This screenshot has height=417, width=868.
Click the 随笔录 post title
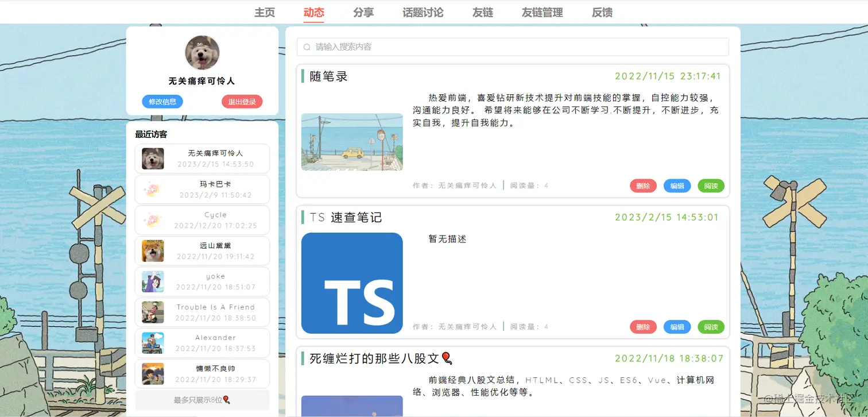329,76
